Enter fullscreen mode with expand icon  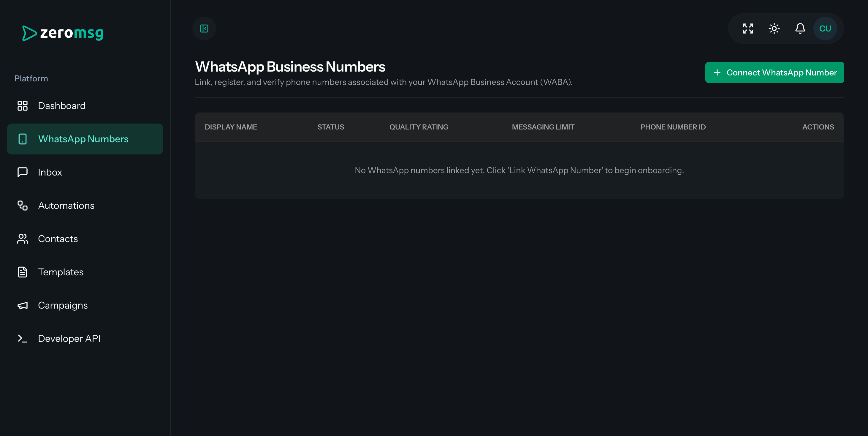click(x=748, y=29)
